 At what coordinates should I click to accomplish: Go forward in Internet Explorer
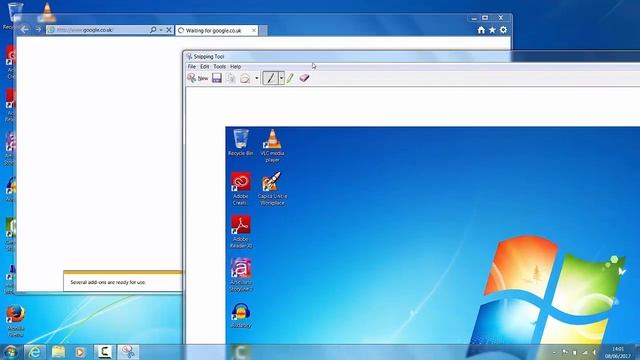pyautogui.click(x=38, y=29)
